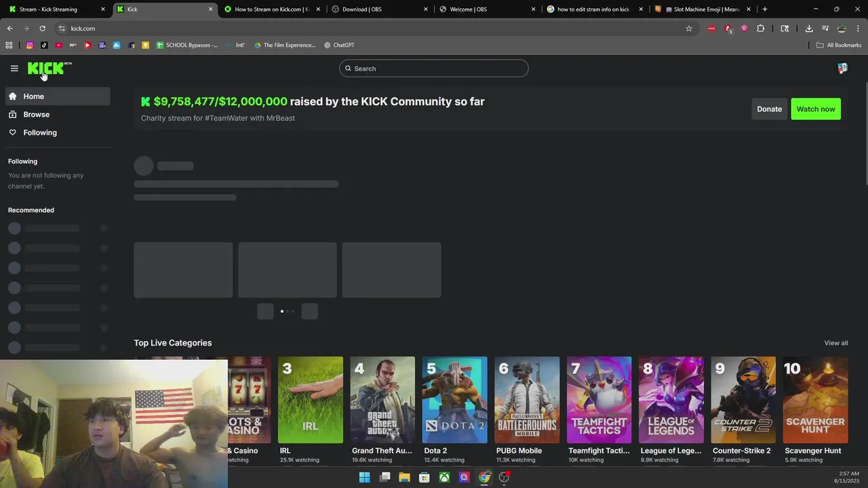Open Microsoft Store from the taskbar
The width and height of the screenshot is (868, 488).
coord(425,477)
